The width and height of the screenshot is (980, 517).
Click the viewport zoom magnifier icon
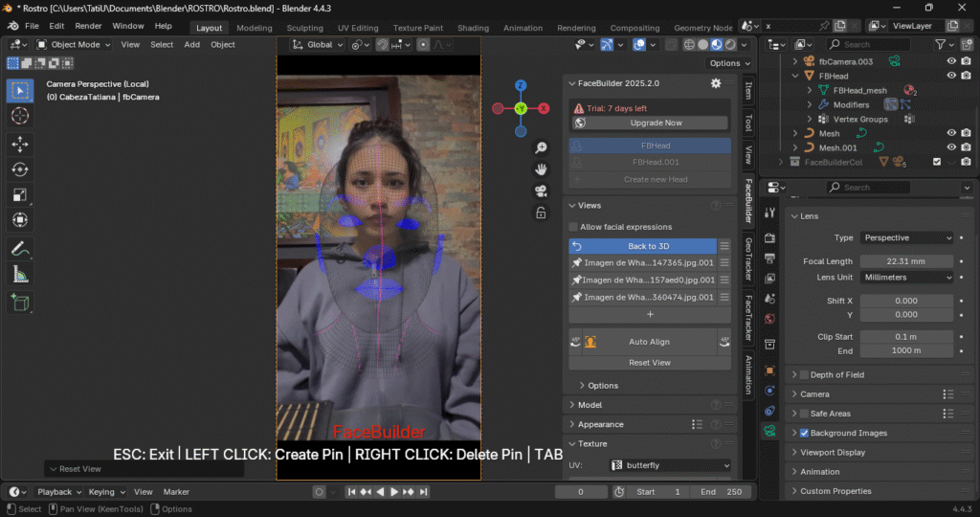[x=541, y=147]
